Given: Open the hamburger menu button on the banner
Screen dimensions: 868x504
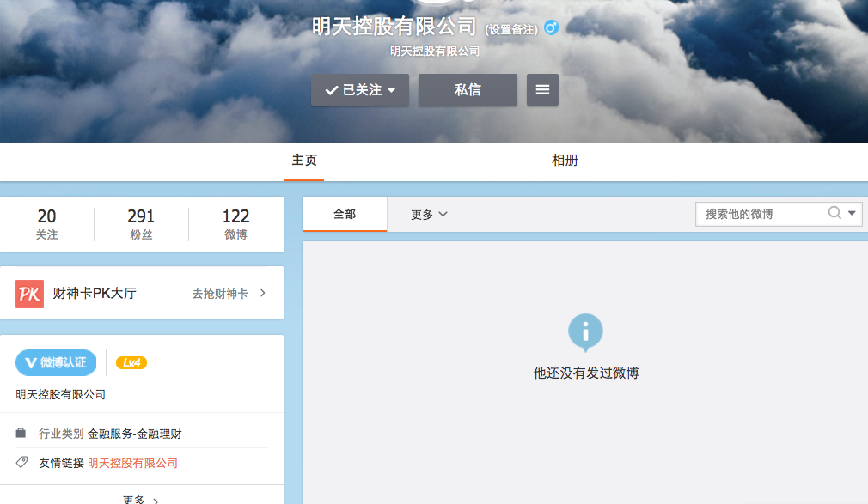Looking at the screenshot, I should coord(542,89).
